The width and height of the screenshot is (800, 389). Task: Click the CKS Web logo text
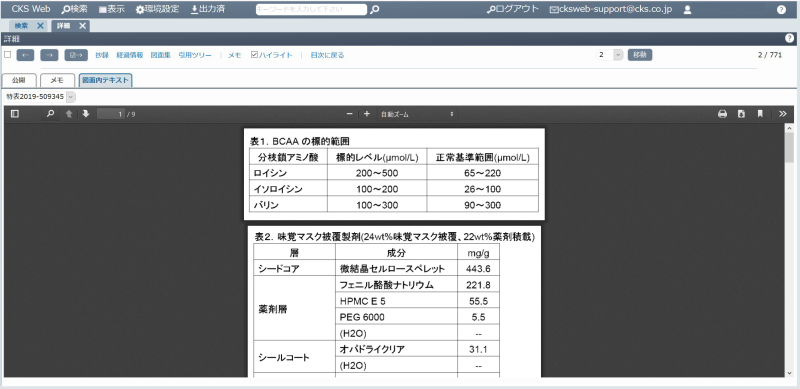pyautogui.click(x=31, y=9)
